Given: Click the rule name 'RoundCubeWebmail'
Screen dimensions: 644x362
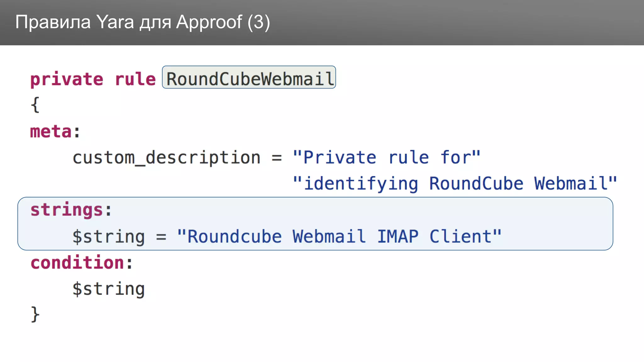Looking at the screenshot, I should [x=249, y=77].
